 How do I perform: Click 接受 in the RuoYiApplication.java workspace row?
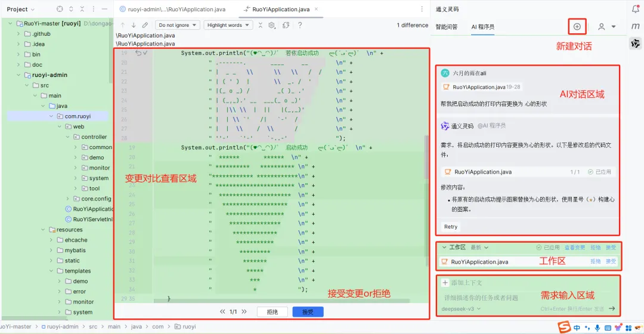click(x=611, y=261)
